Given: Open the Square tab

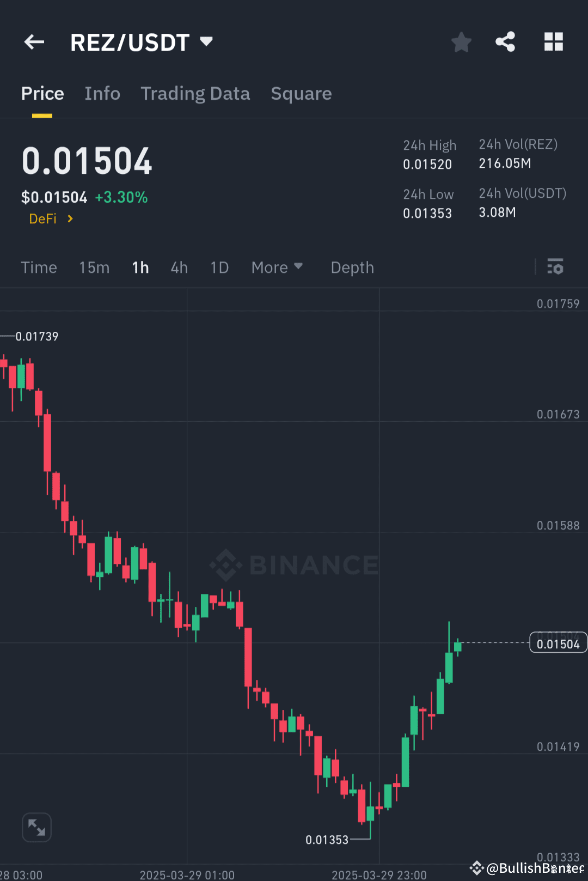Looking at the screenshot, I should click(x=301, y=94).
